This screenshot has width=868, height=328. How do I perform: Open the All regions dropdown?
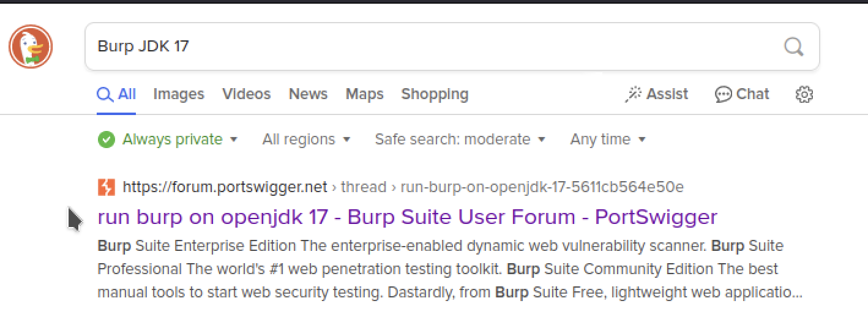306,140
